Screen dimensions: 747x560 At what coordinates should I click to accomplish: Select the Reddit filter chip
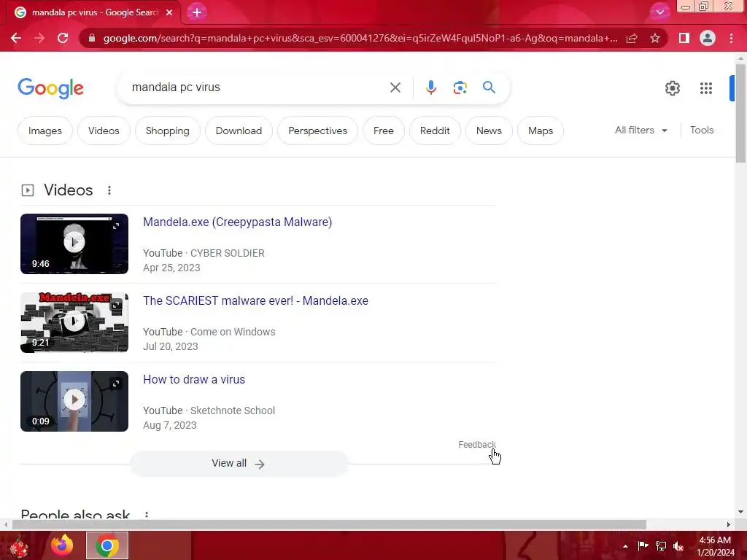435,131
